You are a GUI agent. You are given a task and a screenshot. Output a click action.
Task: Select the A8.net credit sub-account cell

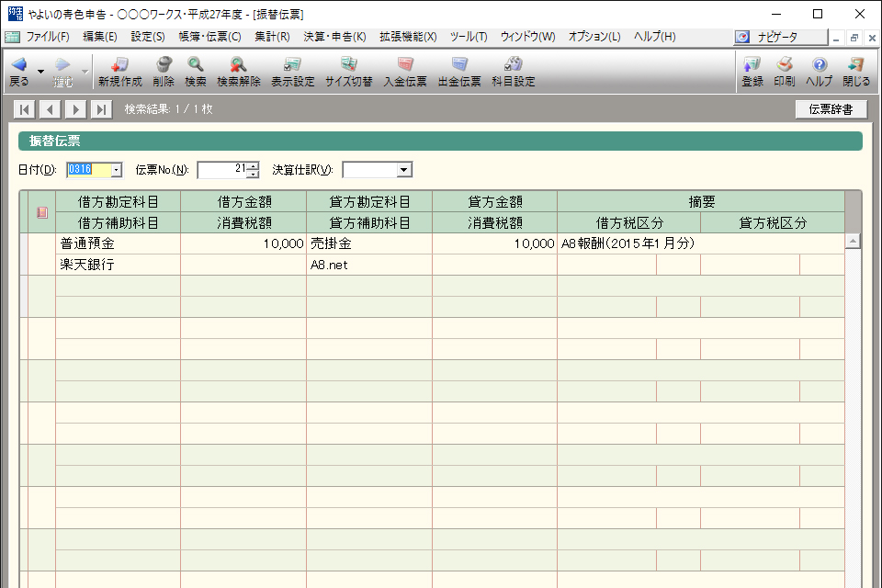[x=369, y=265]
